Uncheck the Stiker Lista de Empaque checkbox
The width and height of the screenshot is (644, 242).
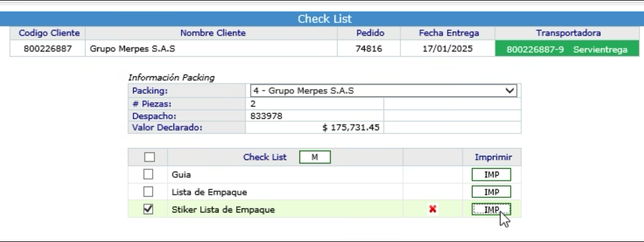pos(148,209)
